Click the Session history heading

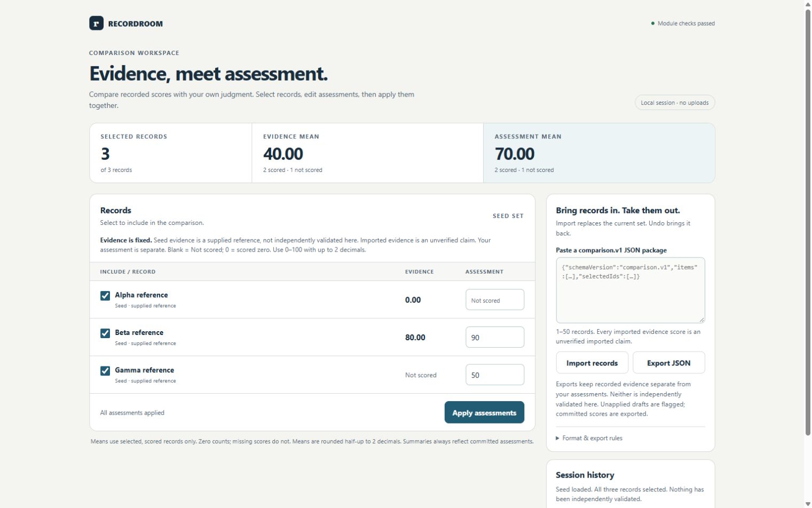pos(585,475)
